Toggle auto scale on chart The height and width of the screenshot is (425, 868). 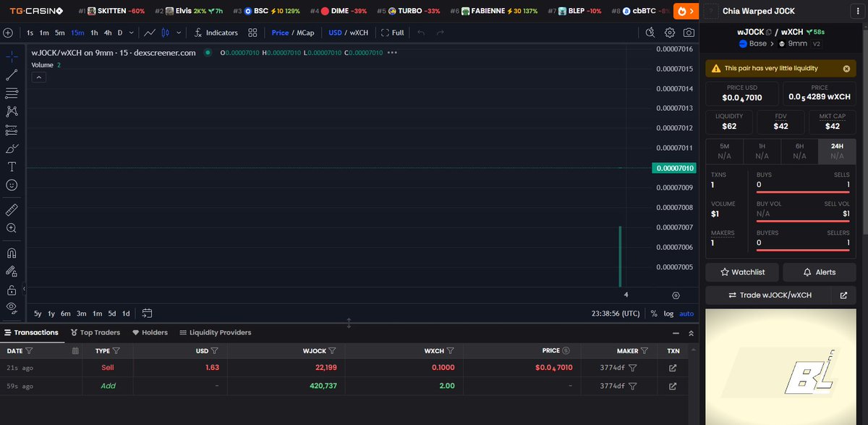(686, 314)
